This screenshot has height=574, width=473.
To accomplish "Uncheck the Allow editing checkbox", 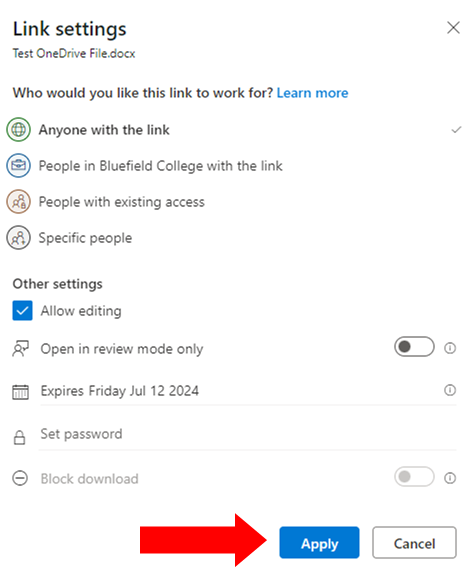I will (x=22, y=310).
